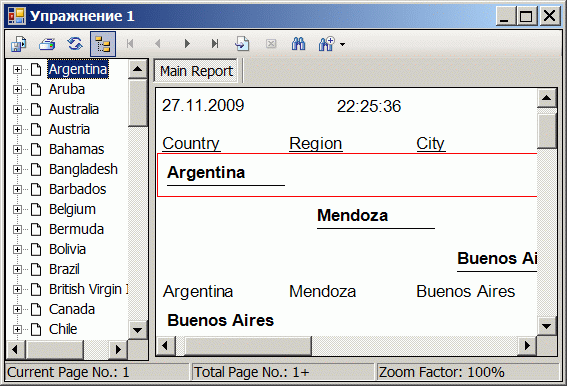This screenshot has width=567, height=386.
Task: Expand the Australia tree node
Action: click(x=17, y=109)
